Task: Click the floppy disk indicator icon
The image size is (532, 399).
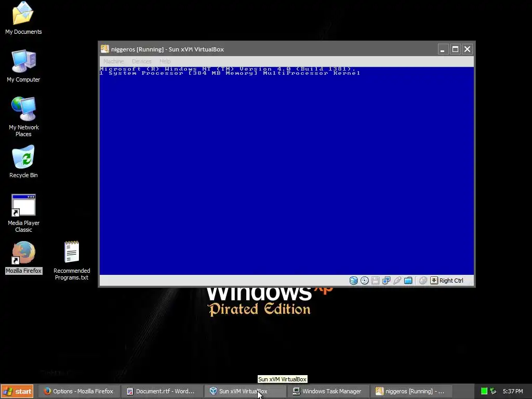Action: coord(375,281)
